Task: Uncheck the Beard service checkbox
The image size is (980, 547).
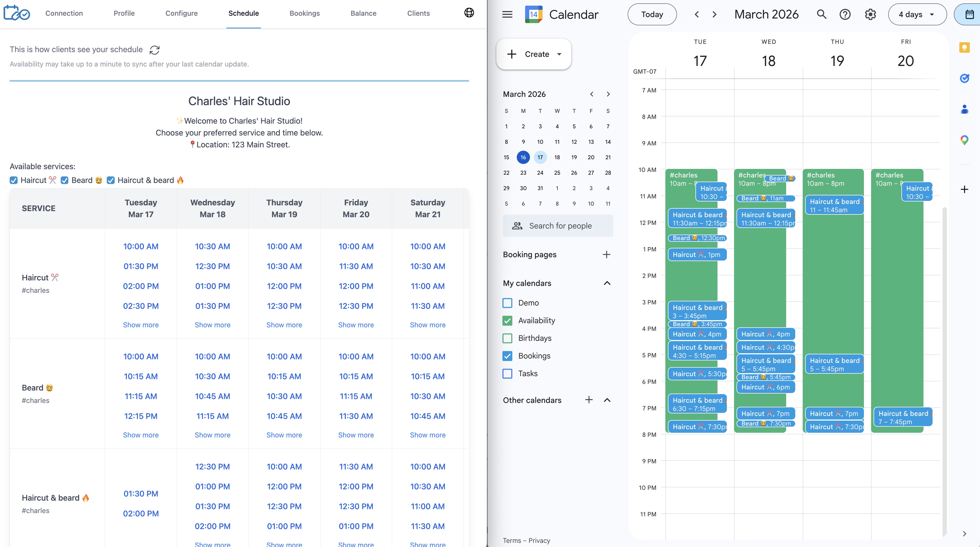Action: [x=65, y=180]
